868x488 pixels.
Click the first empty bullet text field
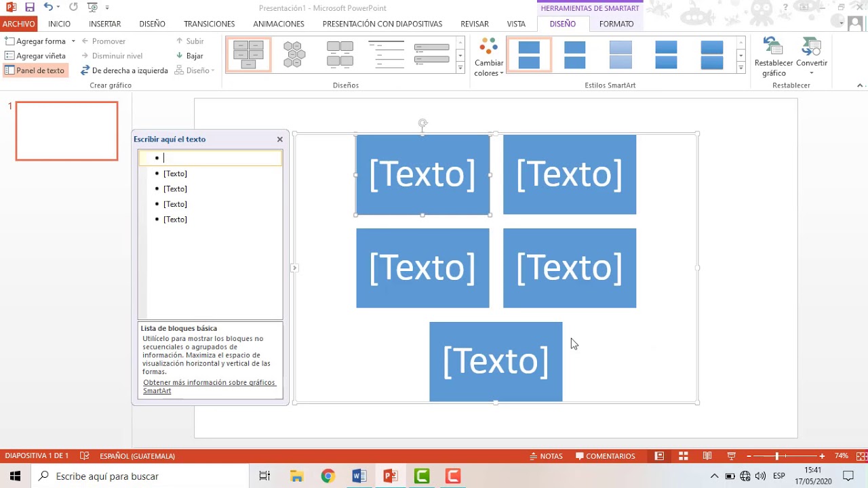coord(210,158)
